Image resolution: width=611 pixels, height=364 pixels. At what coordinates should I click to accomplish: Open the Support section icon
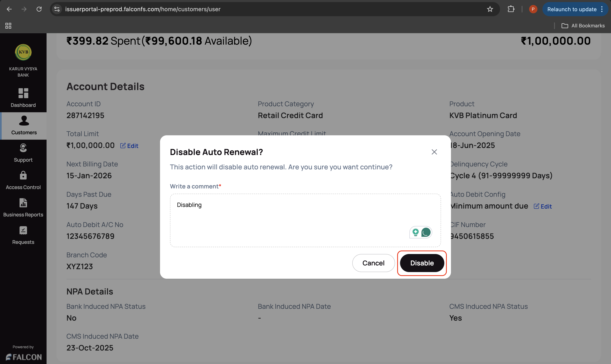point(23,148)
